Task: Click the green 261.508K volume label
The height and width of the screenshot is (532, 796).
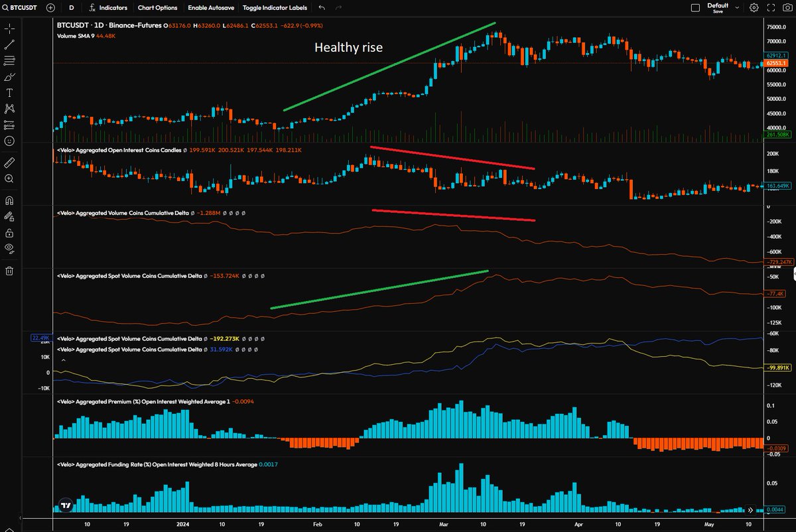Action: [777, 135]
